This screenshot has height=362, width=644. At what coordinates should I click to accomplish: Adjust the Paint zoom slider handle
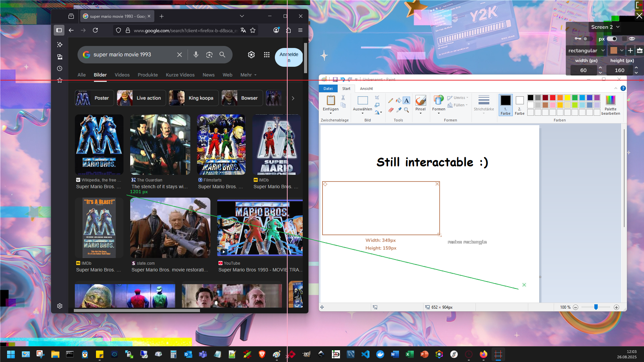point(596,307)
